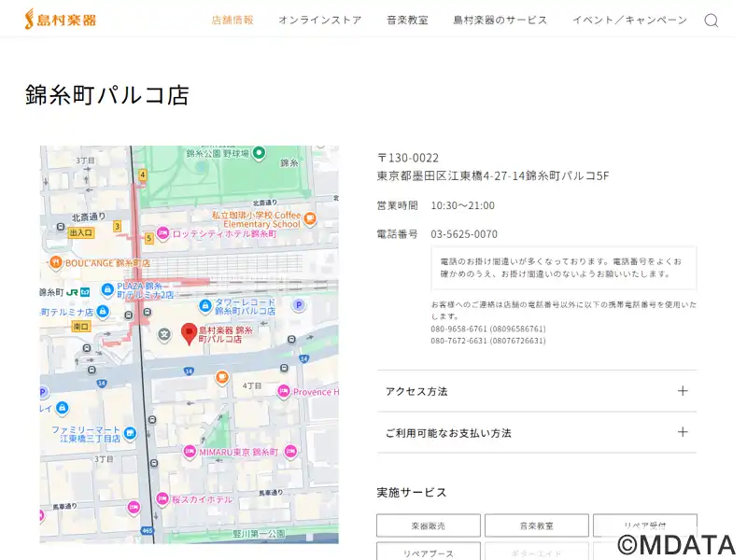Click the BOUL'ANGE 錦糸町店 restaurant marker
This screenshot has height=560, width=747.
(56, 263)
